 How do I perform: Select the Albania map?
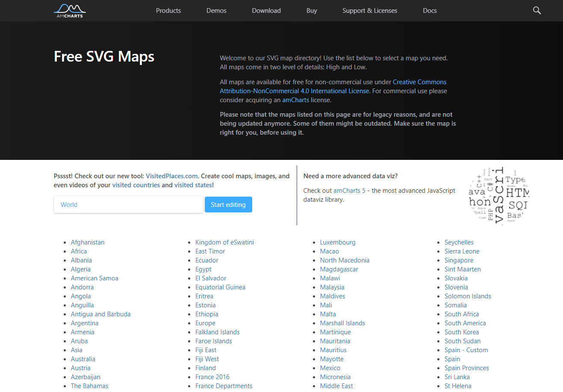81,260
